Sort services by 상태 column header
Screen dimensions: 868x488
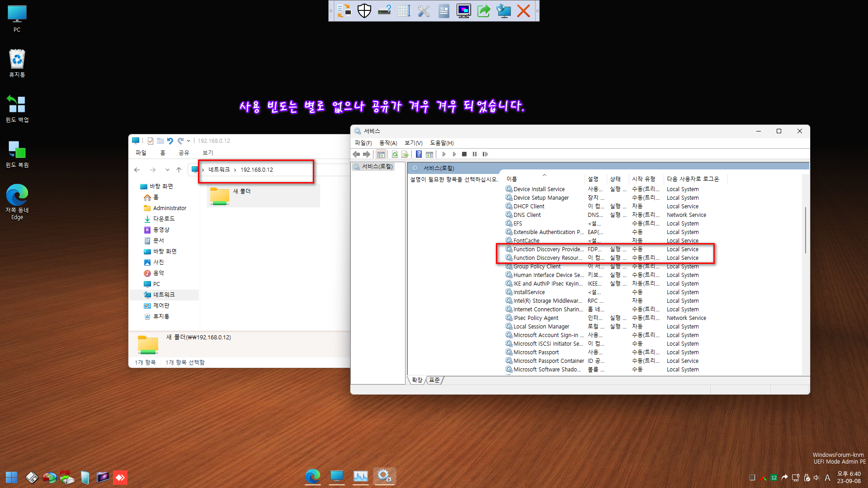(618, 179)
